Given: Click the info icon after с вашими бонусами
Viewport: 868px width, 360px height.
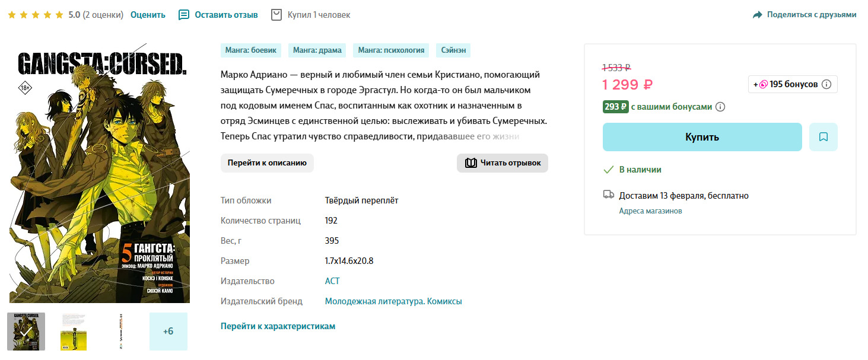Looking at the screenshot, I should (720, 107).
